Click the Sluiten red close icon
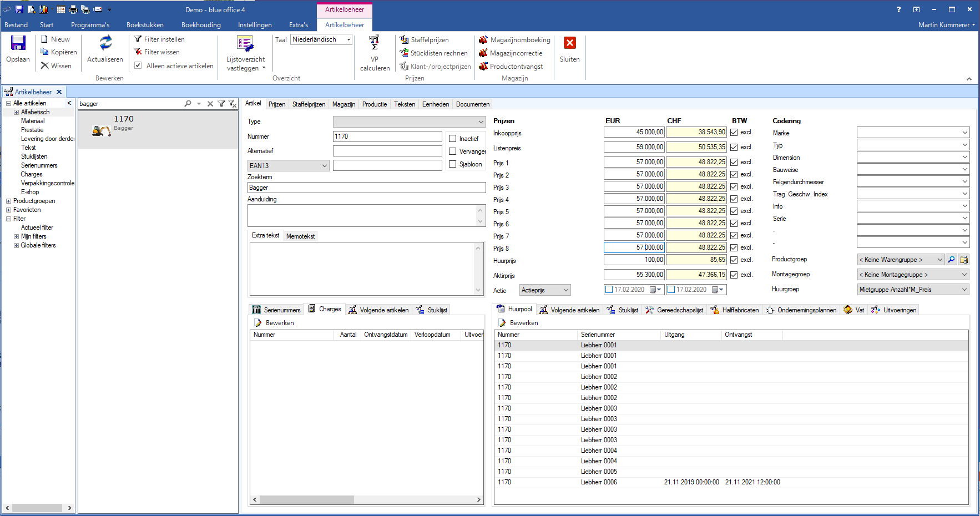Screen dimensions: 980x516 tap(569, 43)
